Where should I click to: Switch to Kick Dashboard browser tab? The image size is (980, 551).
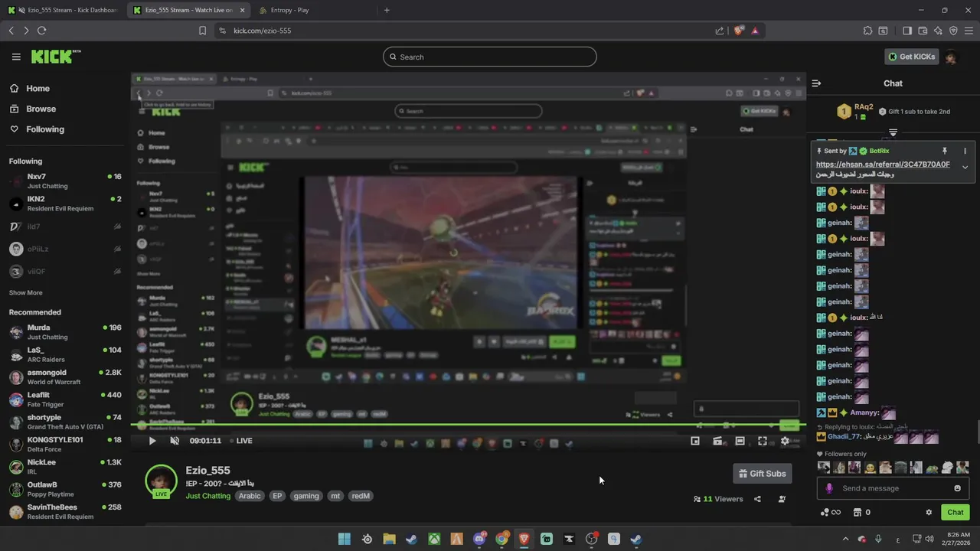pos(63,10)
